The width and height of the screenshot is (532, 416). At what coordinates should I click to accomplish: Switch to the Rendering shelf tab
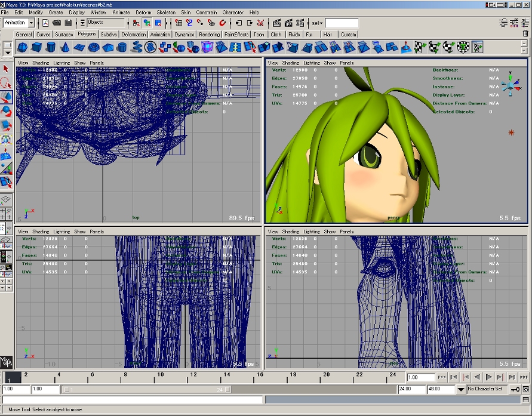tap(210, 35)
